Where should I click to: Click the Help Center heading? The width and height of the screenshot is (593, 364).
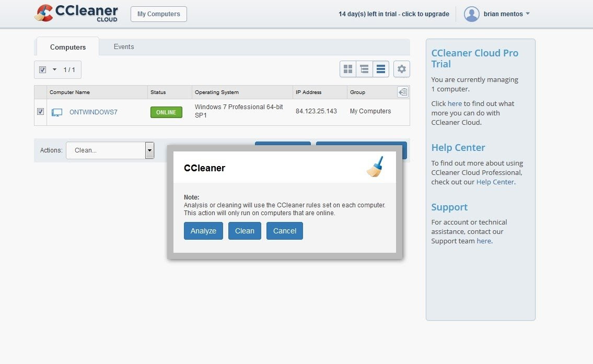pos(458,147)
